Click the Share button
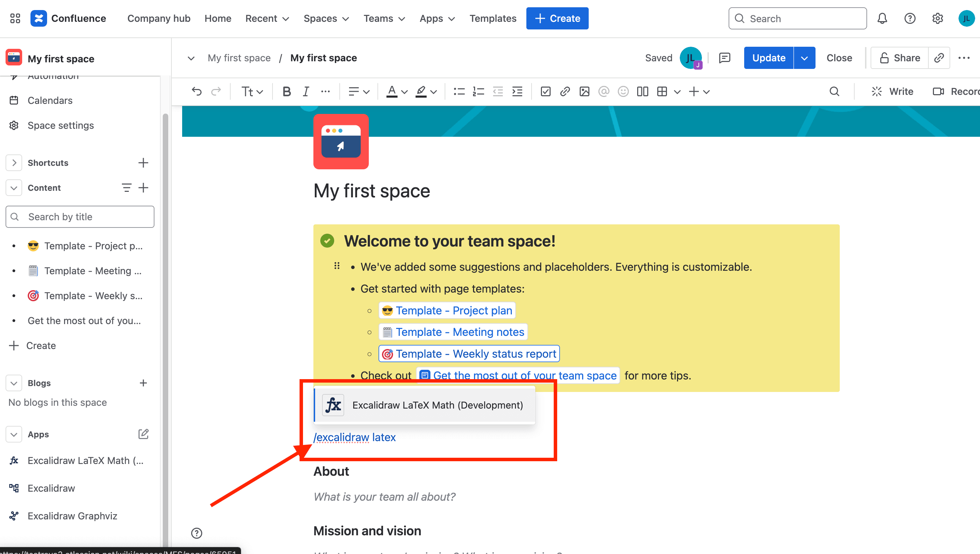 (899, 58)
